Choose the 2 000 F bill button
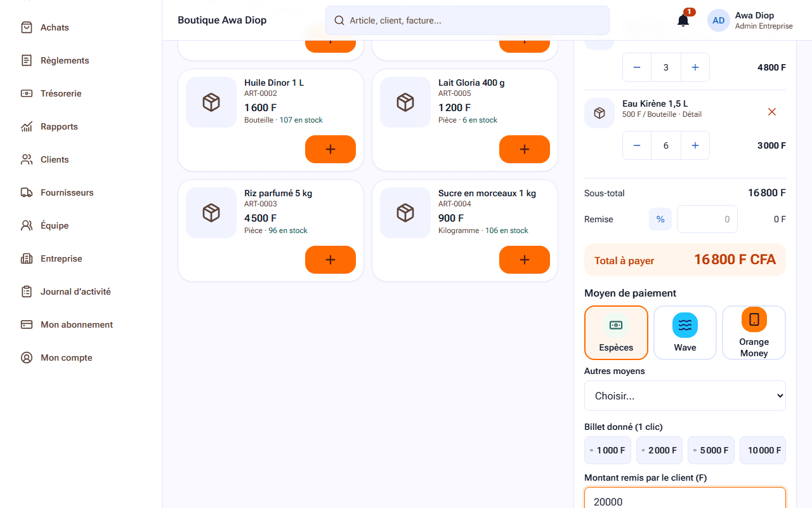This screenshot has height=508, width=812. (660, 450)
